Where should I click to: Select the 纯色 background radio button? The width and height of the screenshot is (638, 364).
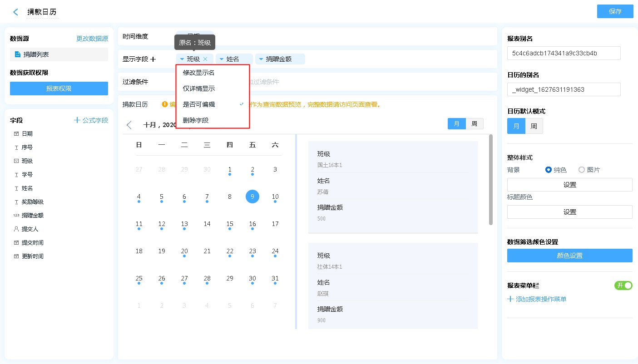(549, 170)
